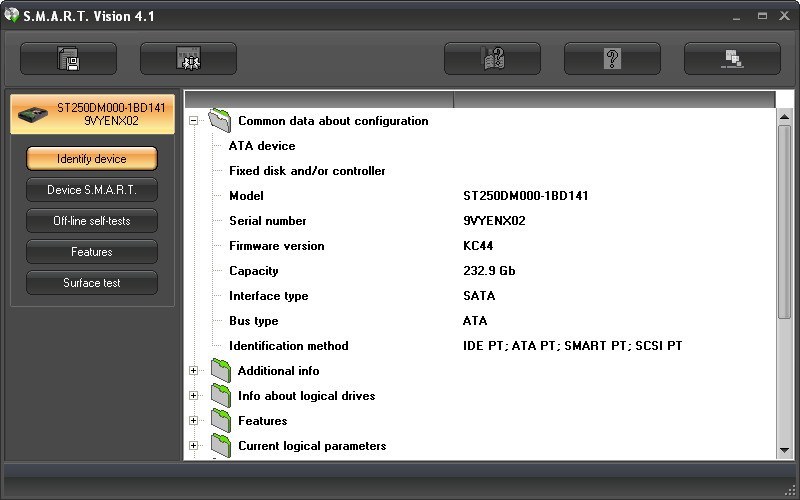Open the Device S.M.A.R.T. section
This screenshot has height=500, width=800.
(92, 190)
